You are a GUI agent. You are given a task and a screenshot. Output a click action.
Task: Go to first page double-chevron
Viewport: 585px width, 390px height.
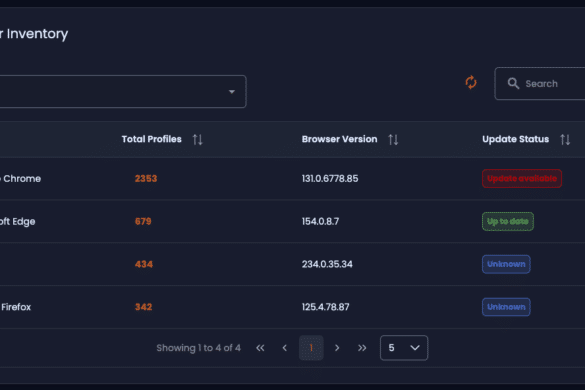point(260,348)
